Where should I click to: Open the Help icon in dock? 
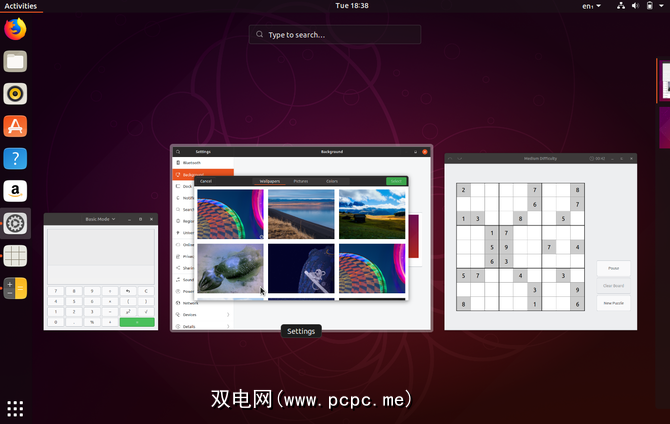coord(15,158)
